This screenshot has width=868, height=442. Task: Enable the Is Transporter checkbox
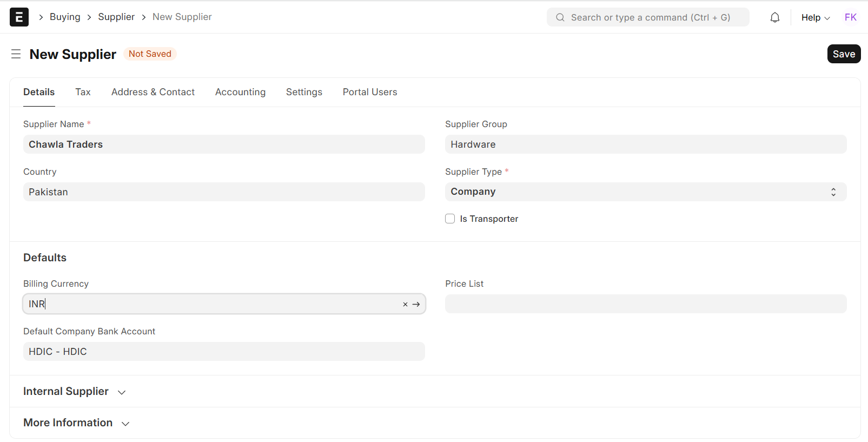[450, 219]
